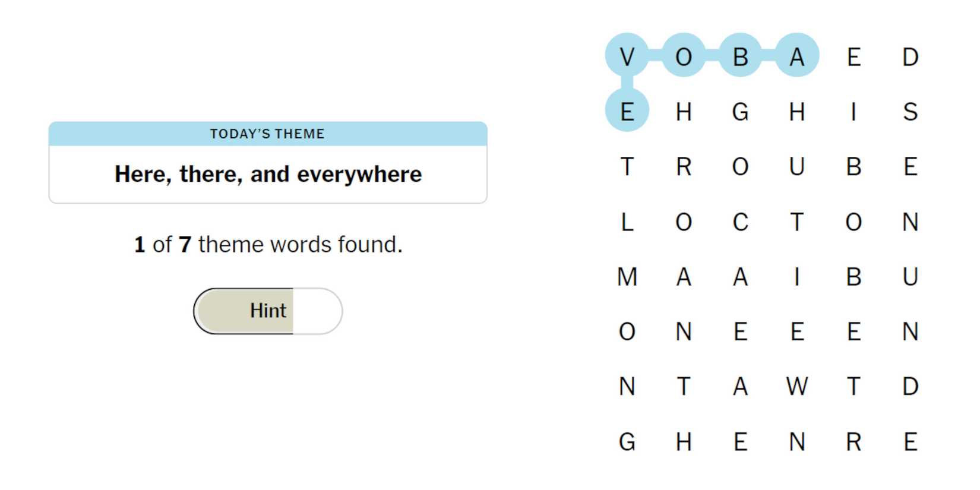Tap the E in the bottom-right corner
This screenshot has height=490, width=980.
[x=910, y=441]
